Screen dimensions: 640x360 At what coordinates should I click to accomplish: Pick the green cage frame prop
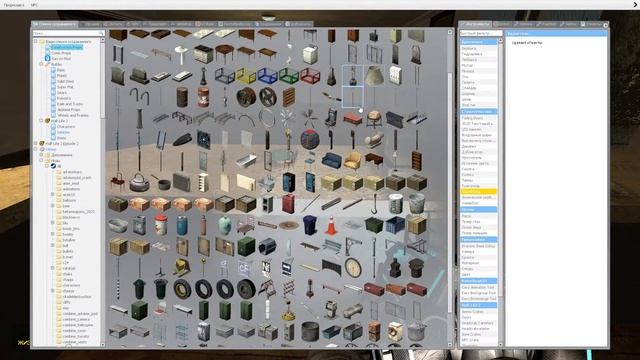point(288,77)
